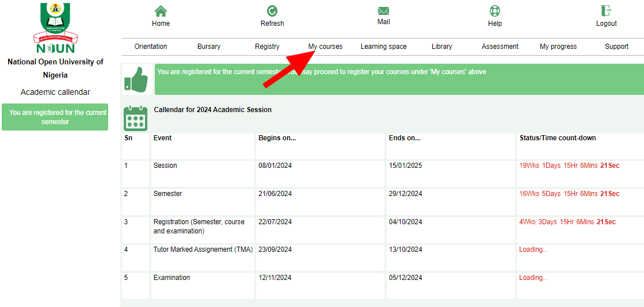Open the Bursary menu
Viewport: 644px width, 307px height.
click(x=209, y=47)
